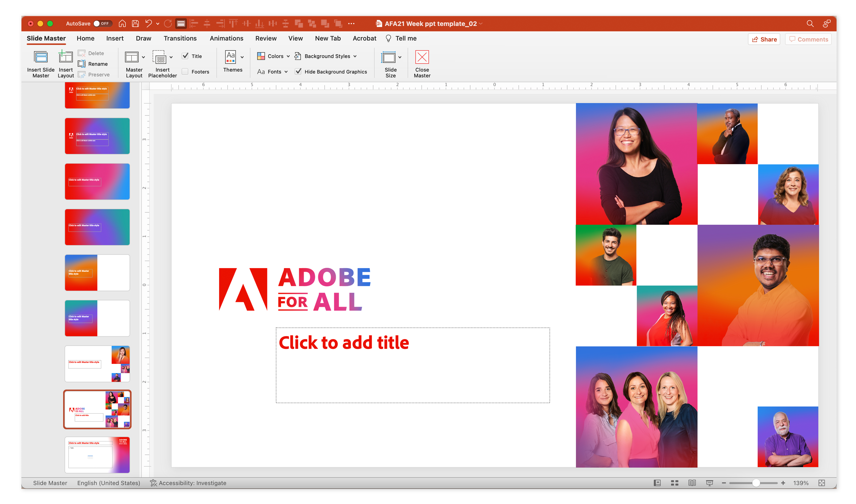The height and width of the screenshot is (504, 856).
Task: Click the Align Top icon
Action: [233, 23]
